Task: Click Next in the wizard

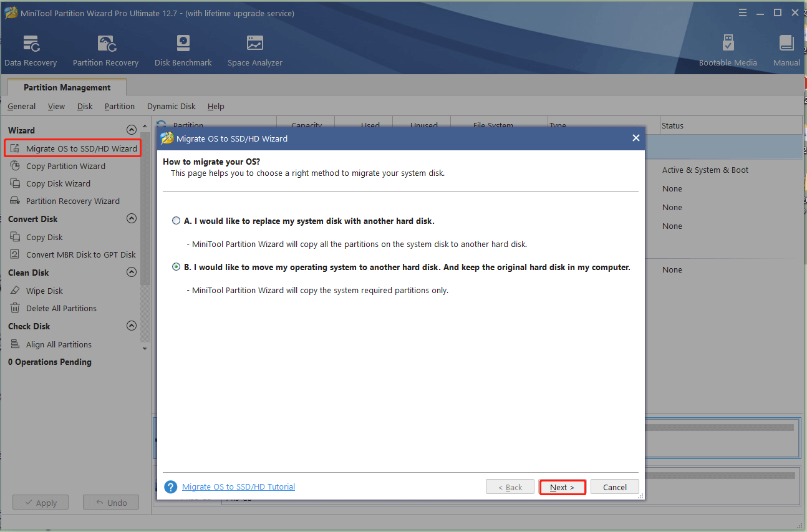Action: [x=562, y=487]
